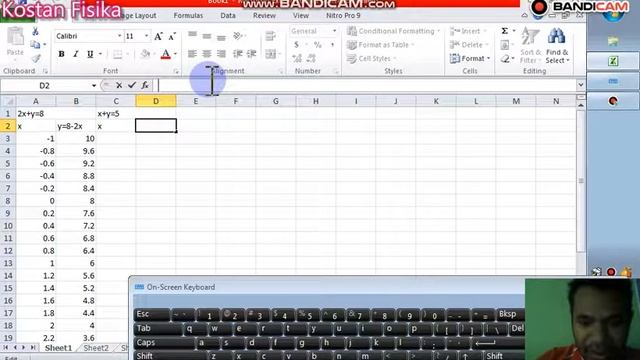Switch to Sheet1 tab

[x=58, y=348]
